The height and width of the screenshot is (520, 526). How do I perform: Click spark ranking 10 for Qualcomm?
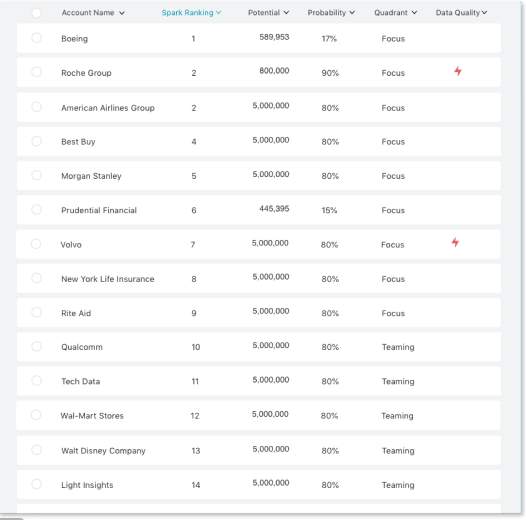point(196,347)
